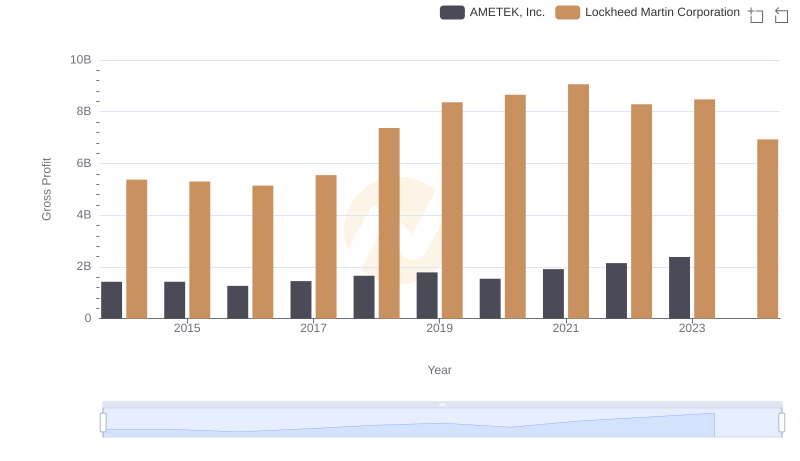The height and width of the screenshot is (461, 800).
Task: Click the AMETEK dark legend swatch
Action: point(452,12)
